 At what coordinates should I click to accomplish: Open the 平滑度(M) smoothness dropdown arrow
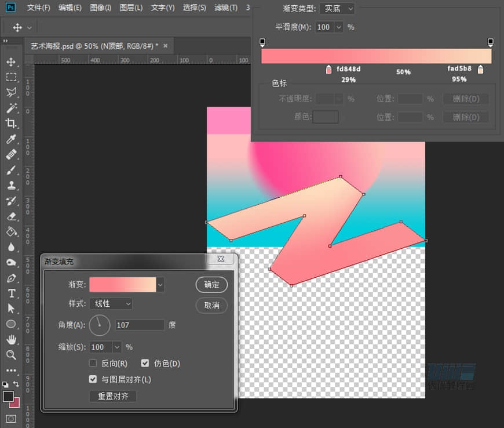(338, 27)
